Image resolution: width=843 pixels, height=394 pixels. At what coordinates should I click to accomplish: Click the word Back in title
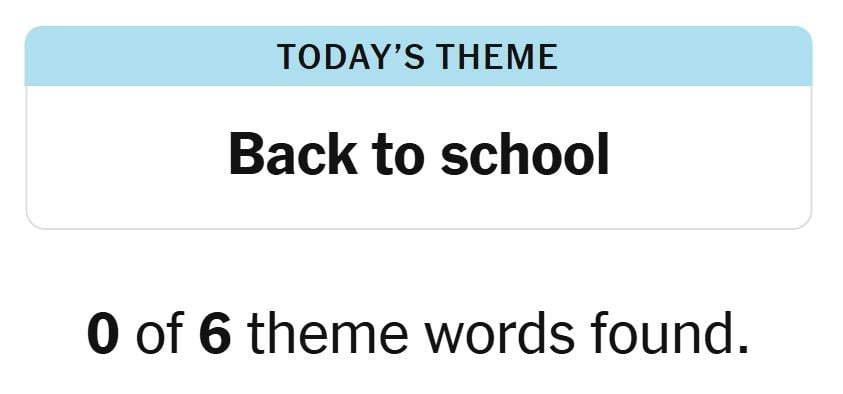[293, 155]
